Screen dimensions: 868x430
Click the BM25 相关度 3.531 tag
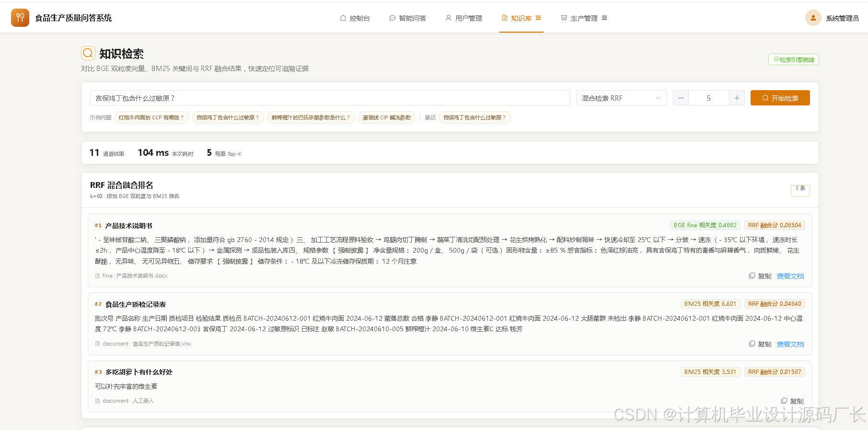click(710, 372)
